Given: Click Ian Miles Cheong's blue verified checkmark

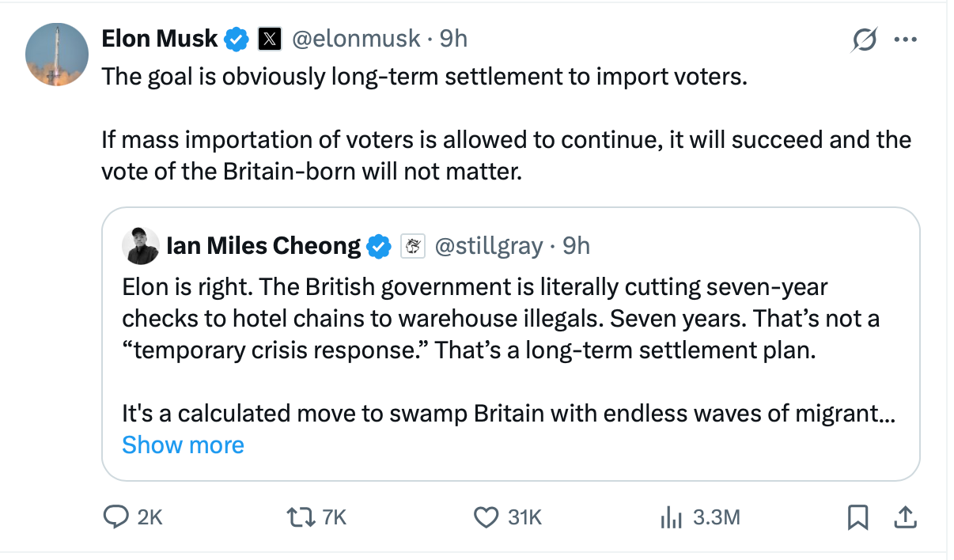Looking at the screenshot, I should [380, 246].
